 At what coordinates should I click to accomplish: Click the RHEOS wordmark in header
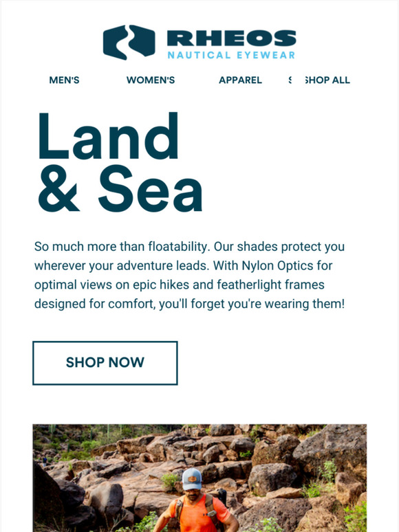point(232,38)
